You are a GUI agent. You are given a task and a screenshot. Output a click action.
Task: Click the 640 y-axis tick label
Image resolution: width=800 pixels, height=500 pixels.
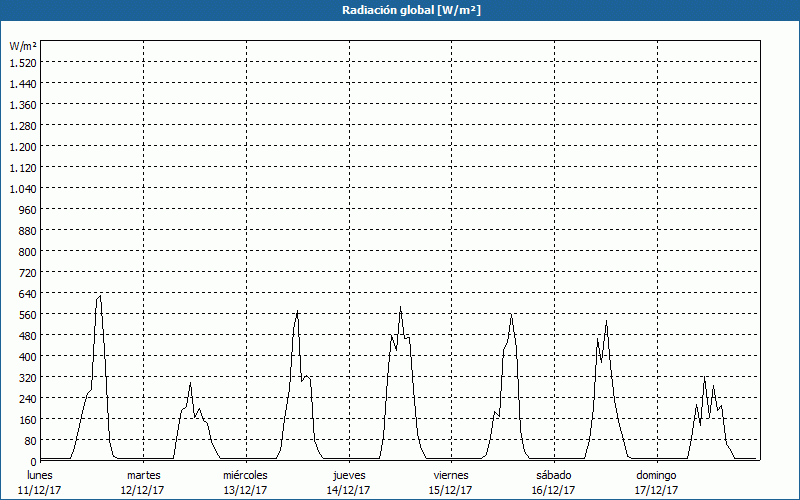26,293
